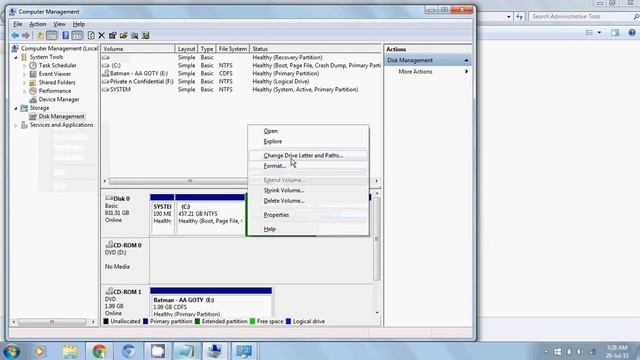
Task: Click the Device Manager icon in tree
Action: [x=33, y=100]
